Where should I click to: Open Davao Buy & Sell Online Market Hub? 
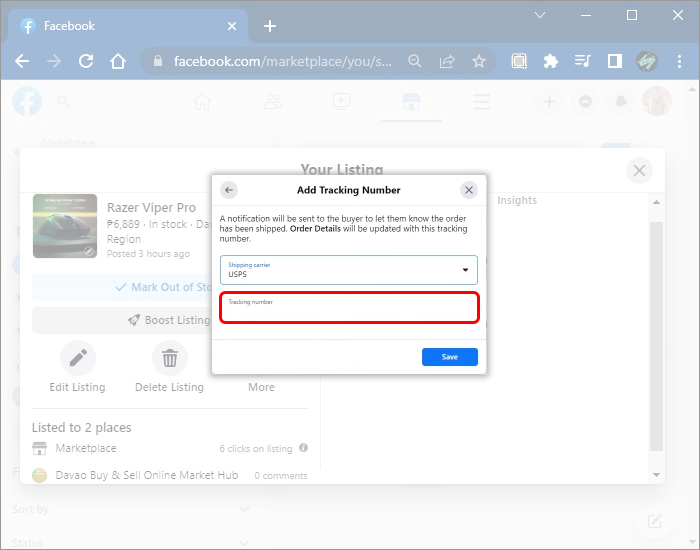pos(147,475)
